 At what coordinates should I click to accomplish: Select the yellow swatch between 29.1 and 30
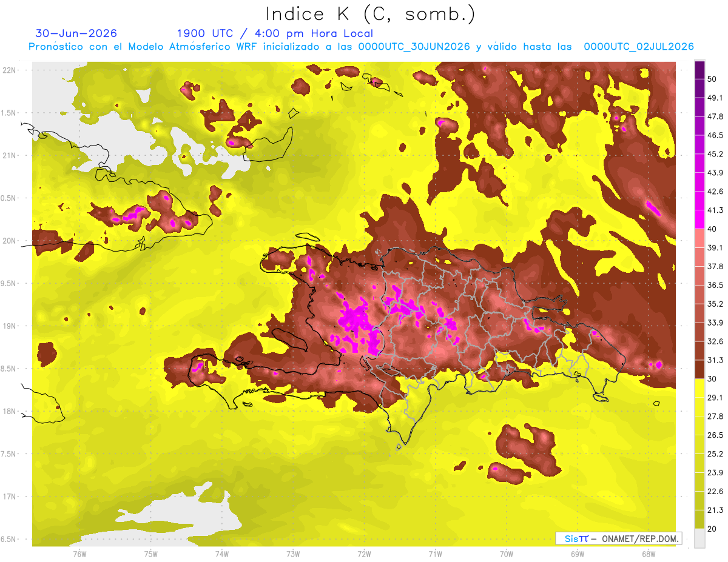click(x=699, y=388)
